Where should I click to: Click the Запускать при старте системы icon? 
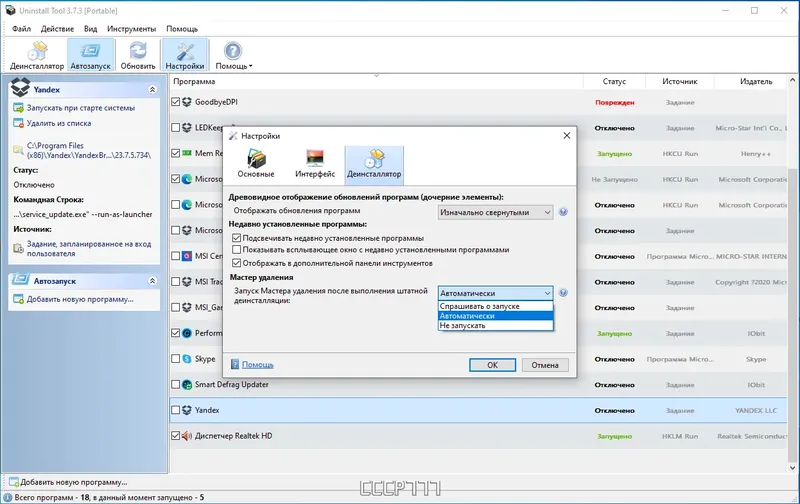pos(18,108)
